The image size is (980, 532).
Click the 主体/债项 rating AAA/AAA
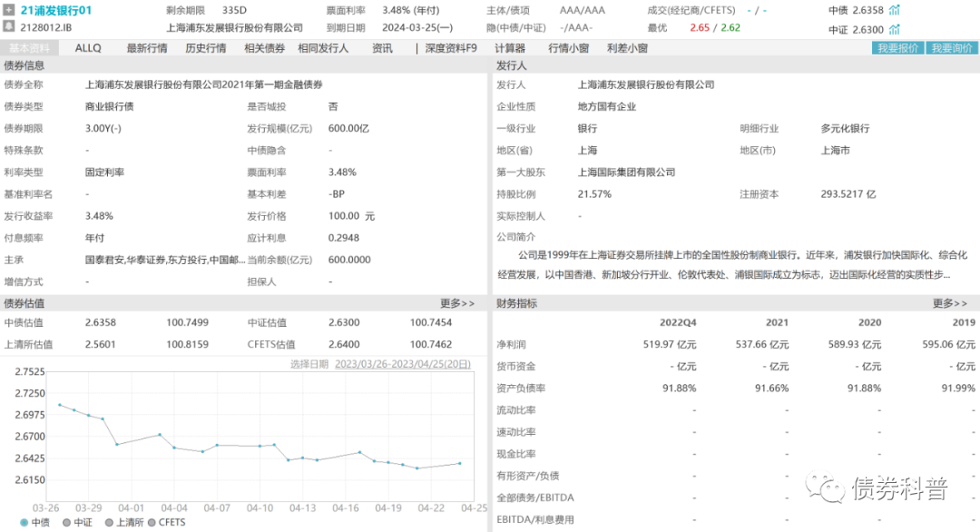point(582,10)
